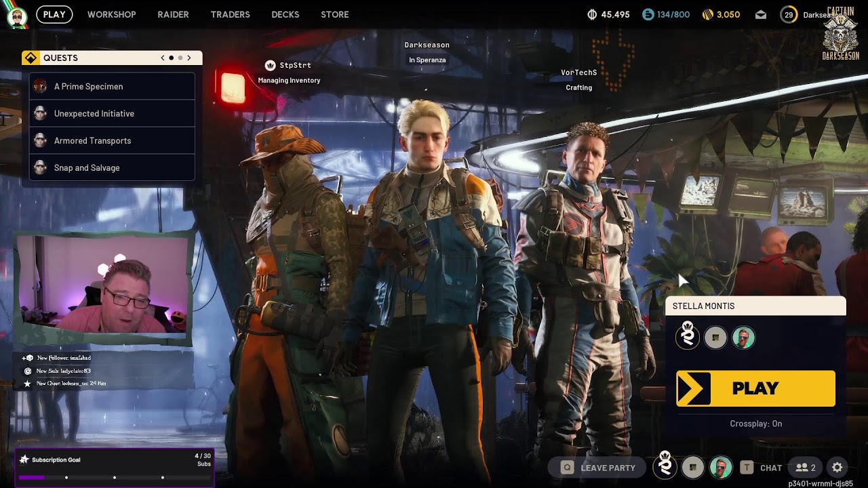Open the STORE tab
The width and height of the screenshot is (868, 488).
(x=335, y=14)
